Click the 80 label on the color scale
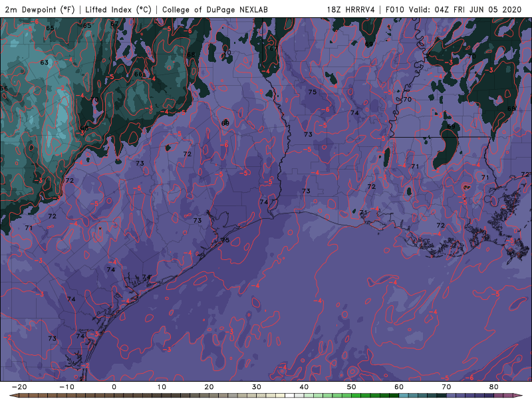532x399 pixels. 494,387
